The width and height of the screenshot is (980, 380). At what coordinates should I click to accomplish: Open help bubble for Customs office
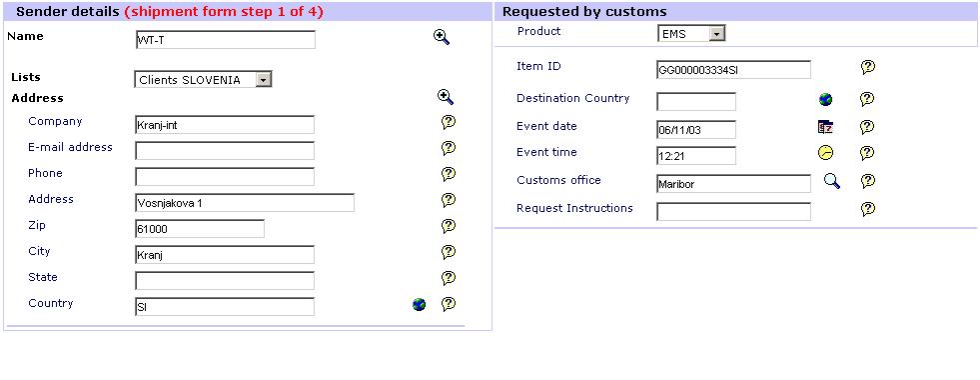[867, 181]
